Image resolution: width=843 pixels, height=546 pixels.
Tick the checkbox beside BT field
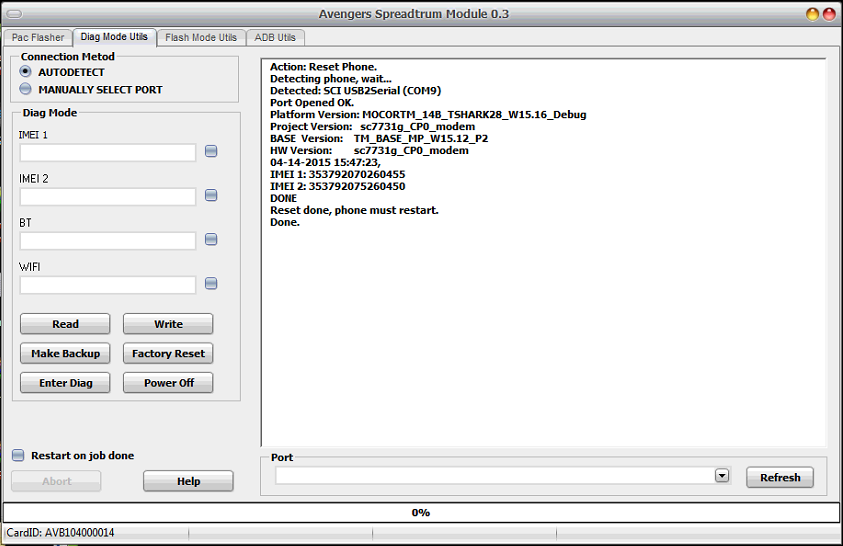(x=211, y=239)
